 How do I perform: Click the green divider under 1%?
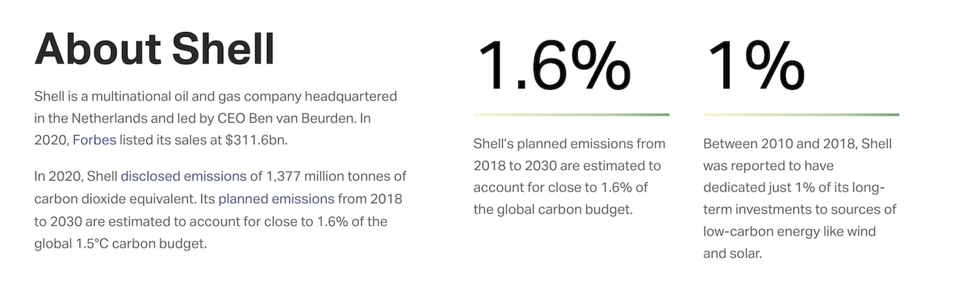[x=801, y=115]
